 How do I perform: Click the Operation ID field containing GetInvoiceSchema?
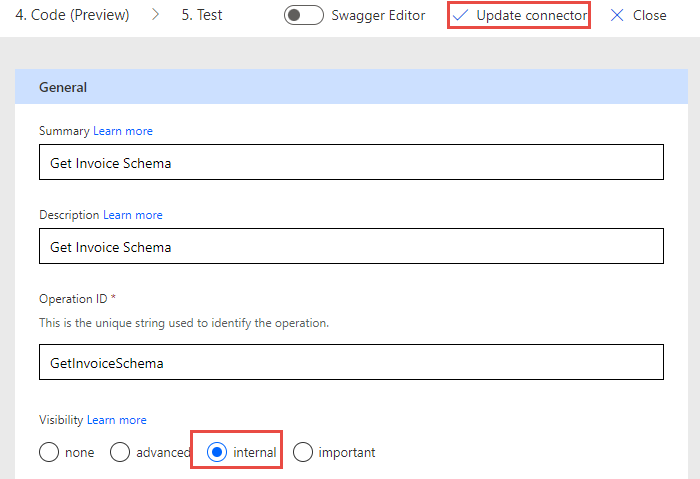point(351,362)
